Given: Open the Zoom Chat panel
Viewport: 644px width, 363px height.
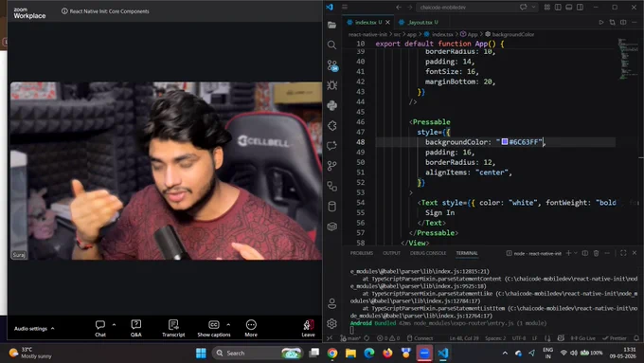Looking at the screenshot, I should [x=100, y=329].
